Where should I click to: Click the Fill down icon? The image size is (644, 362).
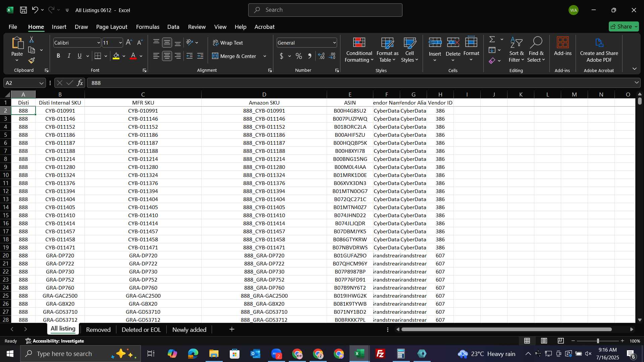tap(492, 50)
